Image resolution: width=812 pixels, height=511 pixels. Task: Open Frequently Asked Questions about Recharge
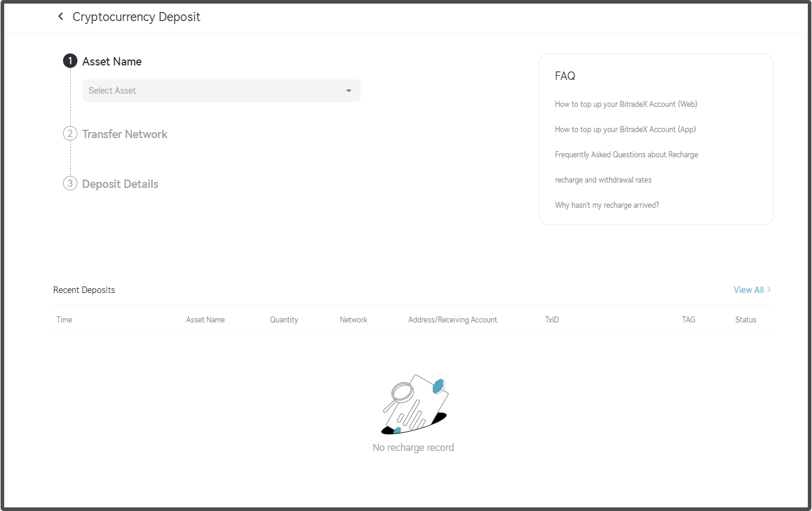click(x=627, y=154)
